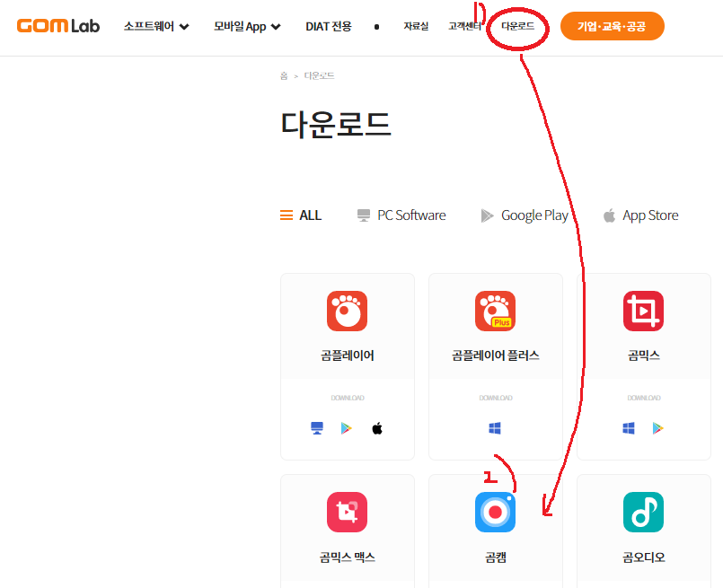Click the 곰오디오 title text
Image resolution: width=723 pixels, height=588 pixels.
(644, 557)
